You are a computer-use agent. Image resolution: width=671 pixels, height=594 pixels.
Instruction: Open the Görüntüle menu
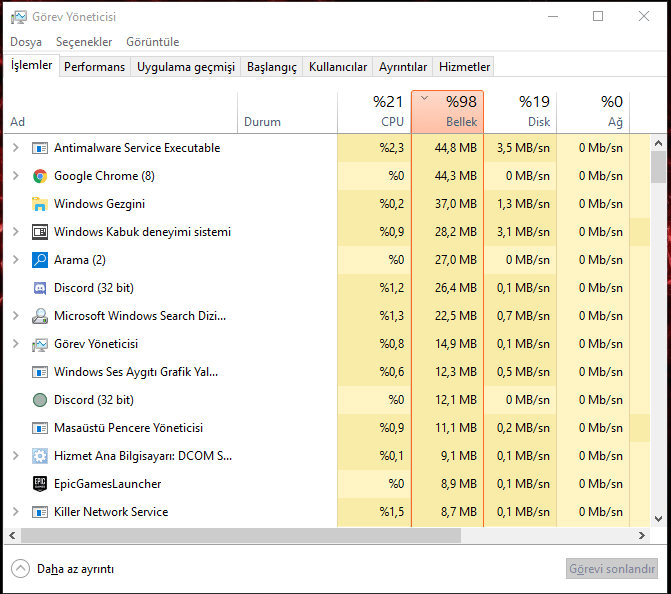(152, 42)
